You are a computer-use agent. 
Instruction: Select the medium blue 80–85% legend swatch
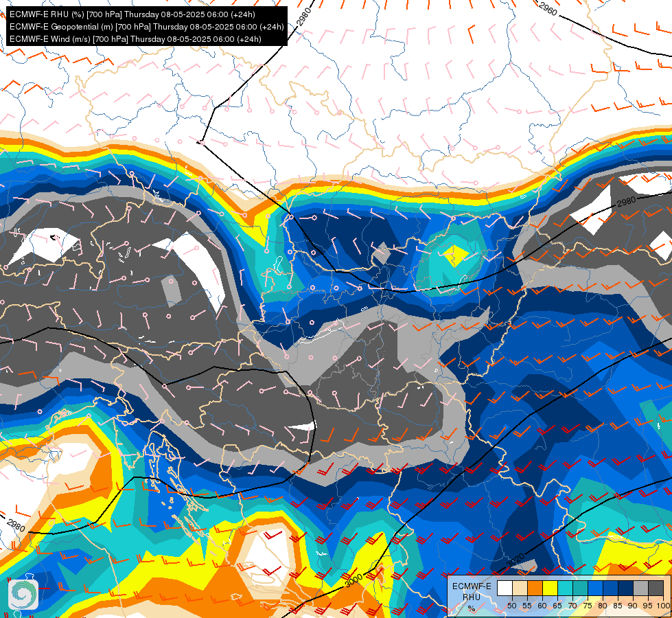click(x=611, y=588)
